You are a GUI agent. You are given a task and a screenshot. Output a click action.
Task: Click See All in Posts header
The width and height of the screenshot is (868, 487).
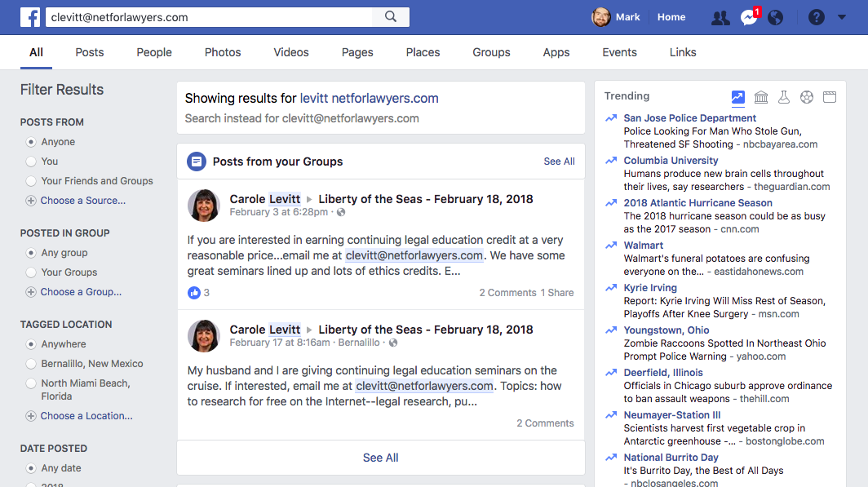[559, 162]
